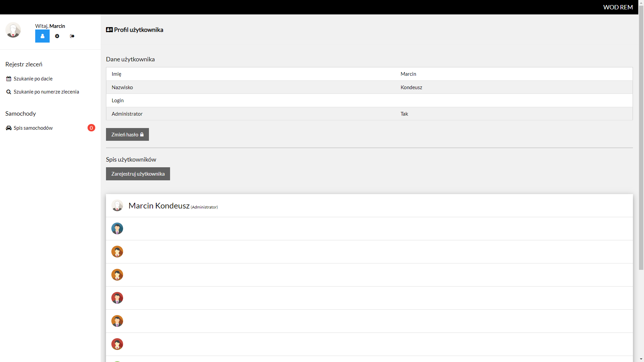Click the WOD REM title in top bar
Viewport: 644px width, 362px height.
[618, 7]
